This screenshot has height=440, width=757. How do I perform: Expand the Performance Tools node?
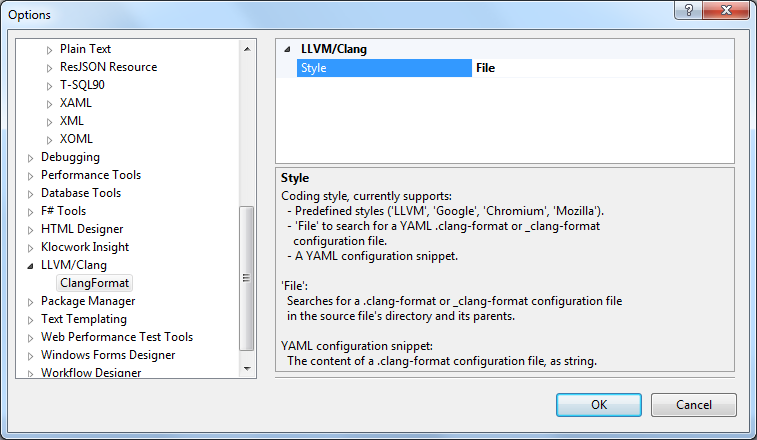click(31, 176)
